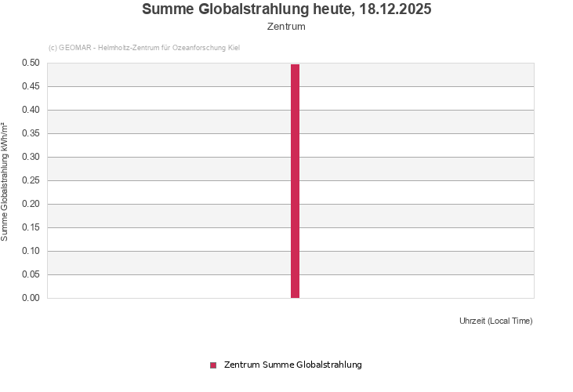Image resolution: width=573 pixels, height=392 pixels.
Task: Click the date 18.12.2025 in the title
Action: (x=397, y=9)
